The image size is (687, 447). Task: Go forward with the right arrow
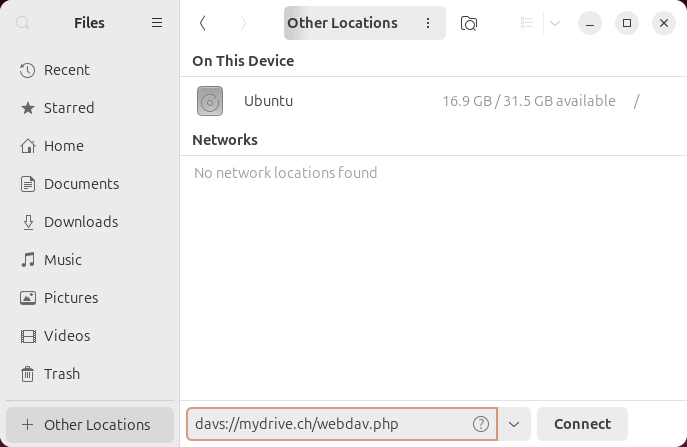tap(243, 23)
